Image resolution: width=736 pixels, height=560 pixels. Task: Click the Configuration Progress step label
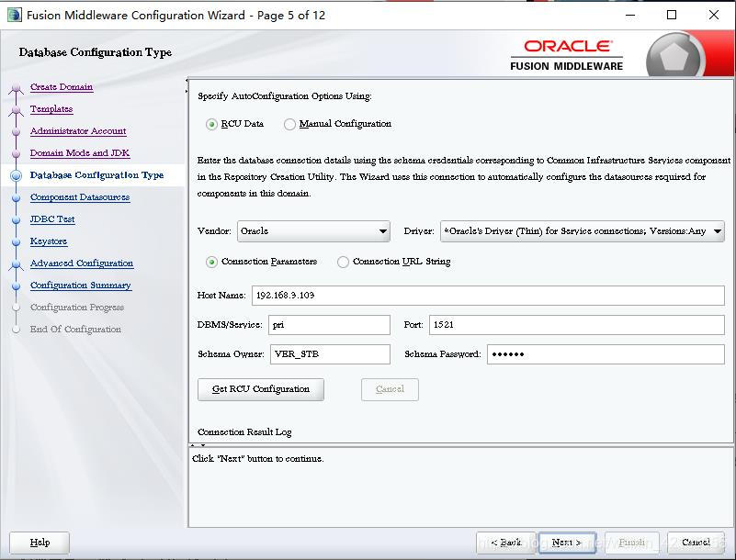tap(77, 308)
